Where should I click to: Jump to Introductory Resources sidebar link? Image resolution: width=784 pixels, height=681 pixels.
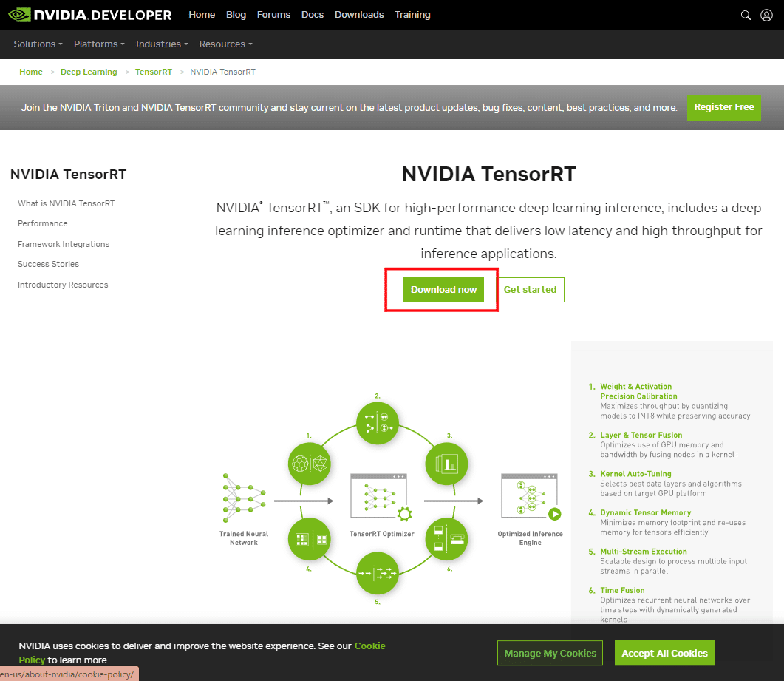[x=63, y=285]
